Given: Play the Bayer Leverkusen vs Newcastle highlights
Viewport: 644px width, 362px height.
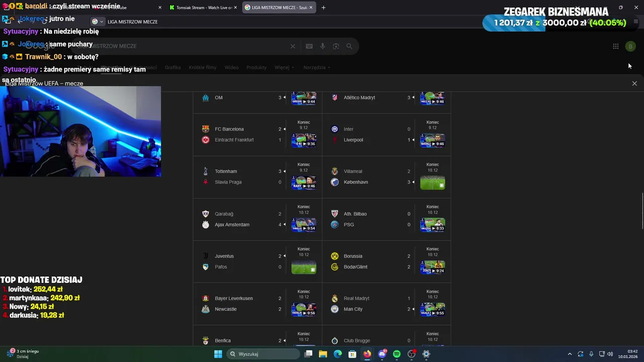Looking at the screenshot, I should click(304, 309).
